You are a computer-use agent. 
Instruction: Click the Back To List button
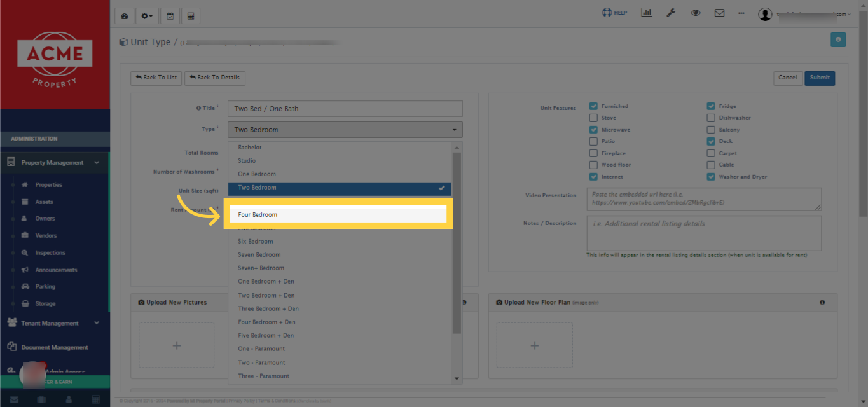[x=156, y=78]
